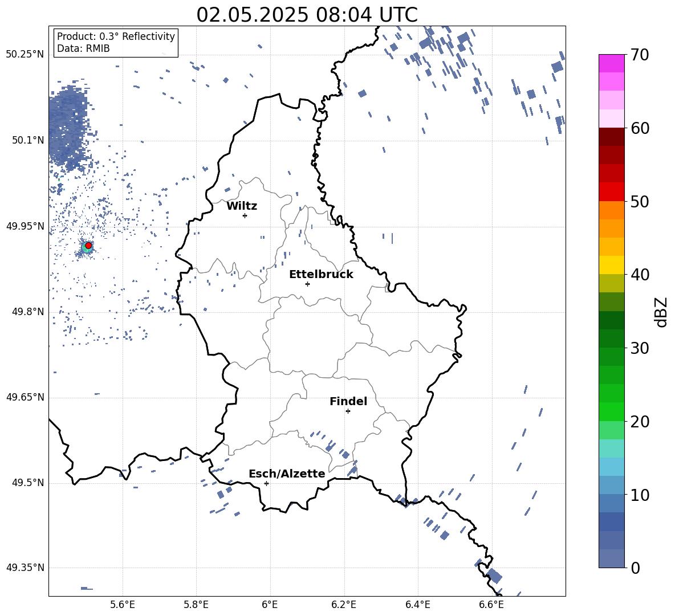Click the dark maroon swatch just below 60
Image resolution: width=675 pixels, height=616 pixels.
(611, 137)
